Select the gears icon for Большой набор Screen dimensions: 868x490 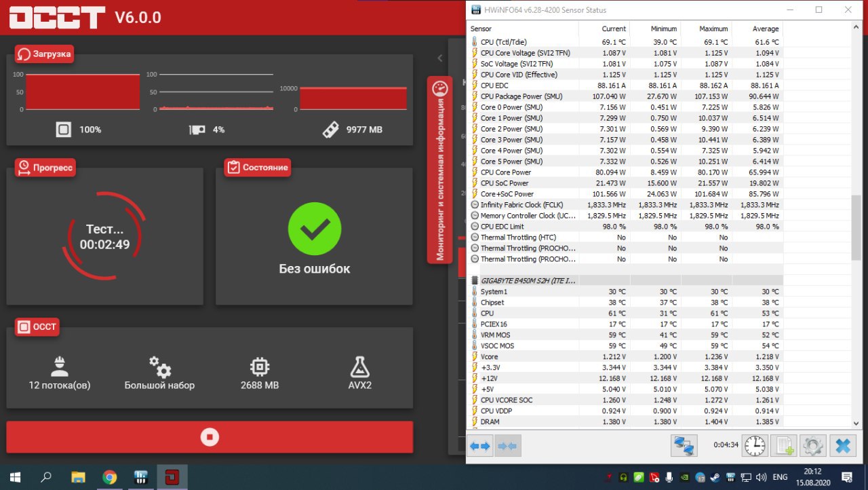click(x=160, y=367)
